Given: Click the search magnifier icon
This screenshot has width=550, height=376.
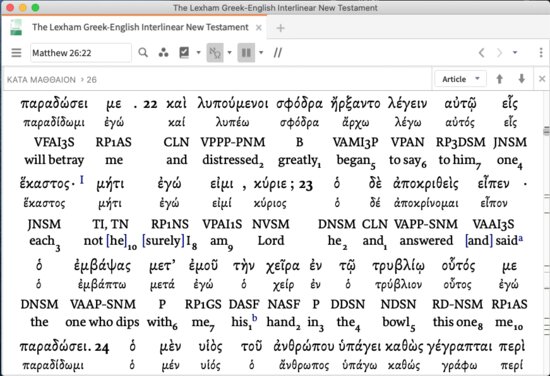Looking at the screenshot, I should point(143,53).
